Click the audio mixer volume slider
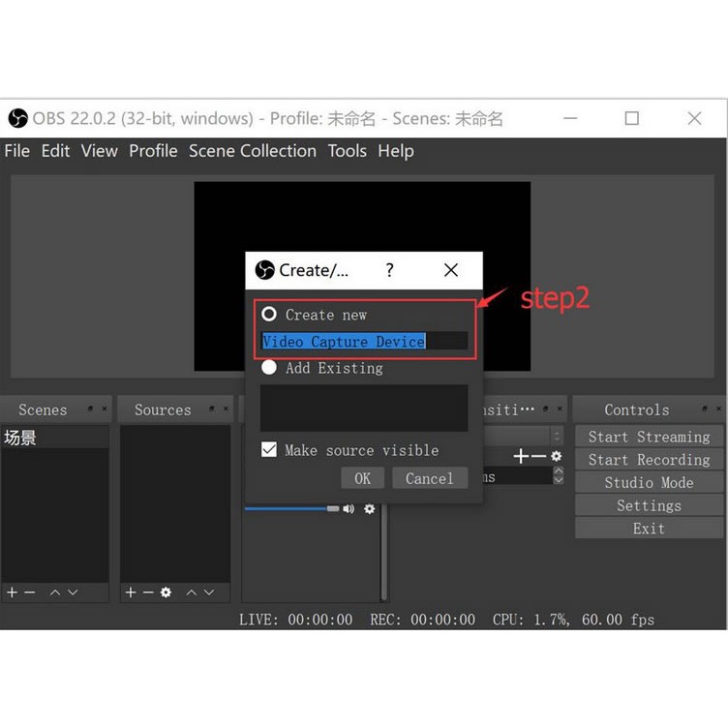The width and height of the screenshot is (728, 728). 290,508
